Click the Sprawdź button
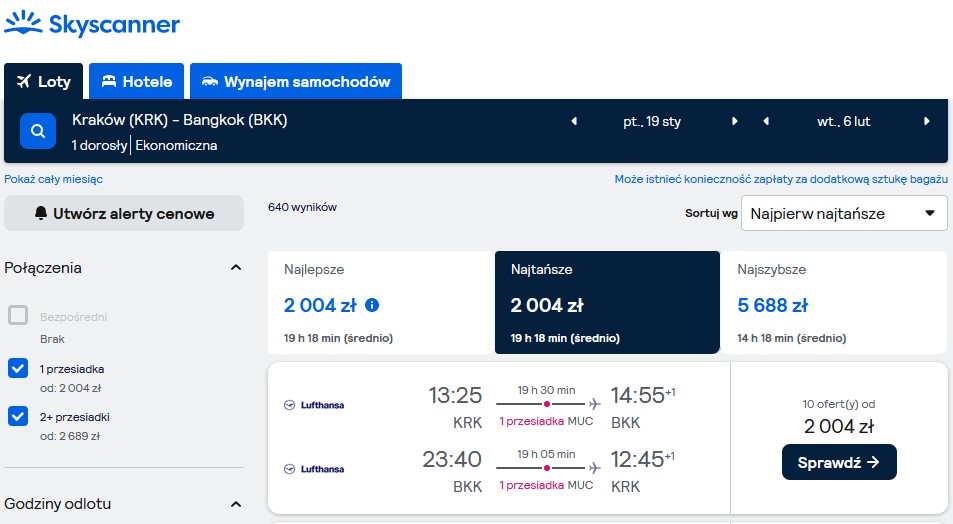Image resolution: width=953 pixels, height=524 pixels. (839, 462)
